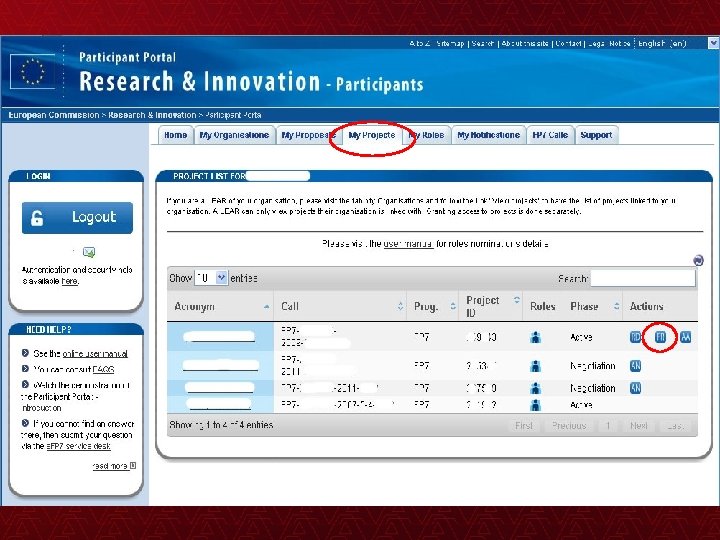The height and width of the screenshot is (540, 720).
Task: Click the lower Negotiation row's action icon
Action: pos(636,388)
